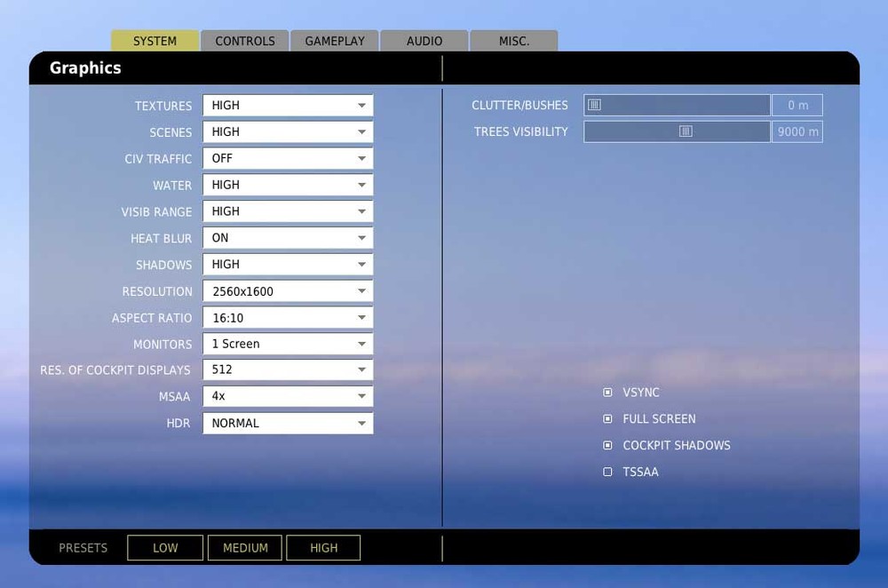Click the CLUTTER/BUSHES 0 m value field
The image size is (888, 588).
pos(797,106)
